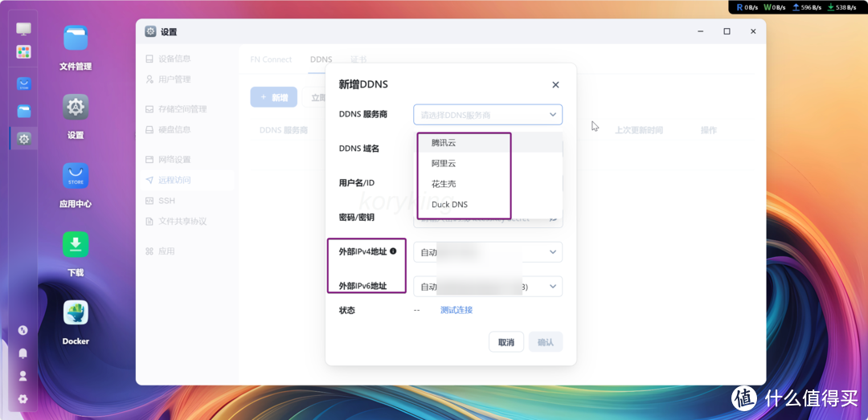Image resolution: width=868 pixels, height=420 pixels.
Task: Expand the 外部IPv6地址 dropdown
Action: [x=488, y=287]
